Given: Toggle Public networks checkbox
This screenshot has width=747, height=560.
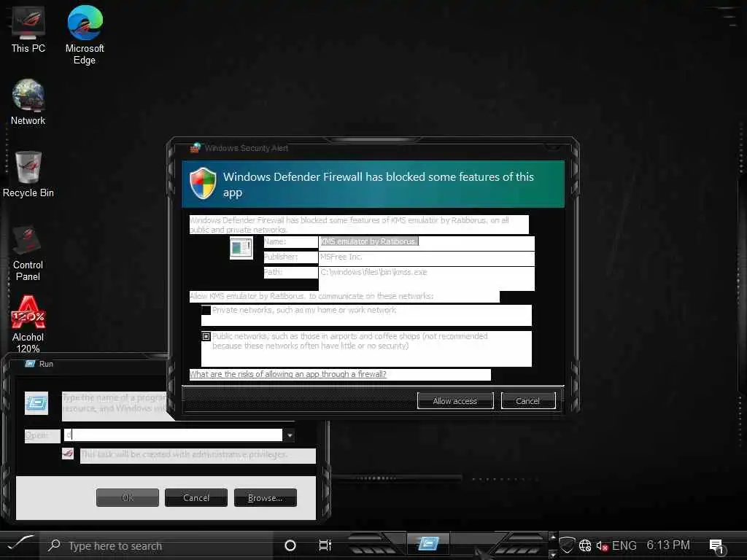Looking at the screenshot, I should coord(206,336).
